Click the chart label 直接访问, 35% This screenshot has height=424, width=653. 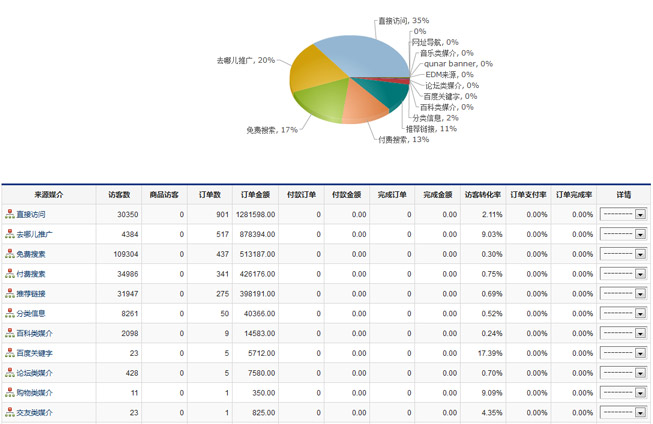[404, 20]
